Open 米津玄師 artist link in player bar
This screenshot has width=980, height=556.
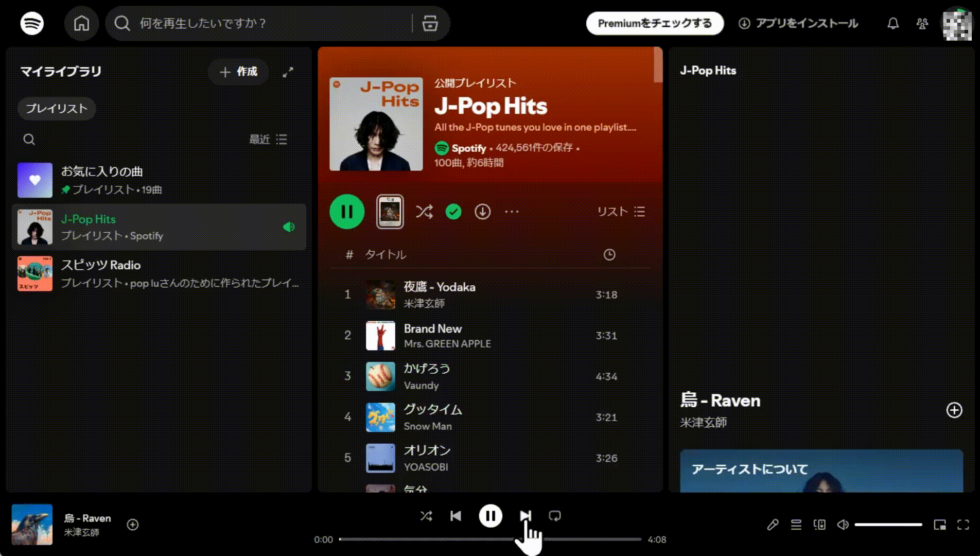click(x=81, y=532)
